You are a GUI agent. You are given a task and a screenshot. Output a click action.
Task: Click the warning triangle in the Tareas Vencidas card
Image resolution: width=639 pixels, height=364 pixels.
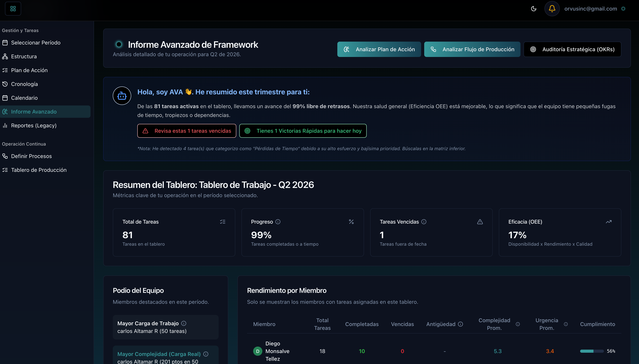coord(480,222)
